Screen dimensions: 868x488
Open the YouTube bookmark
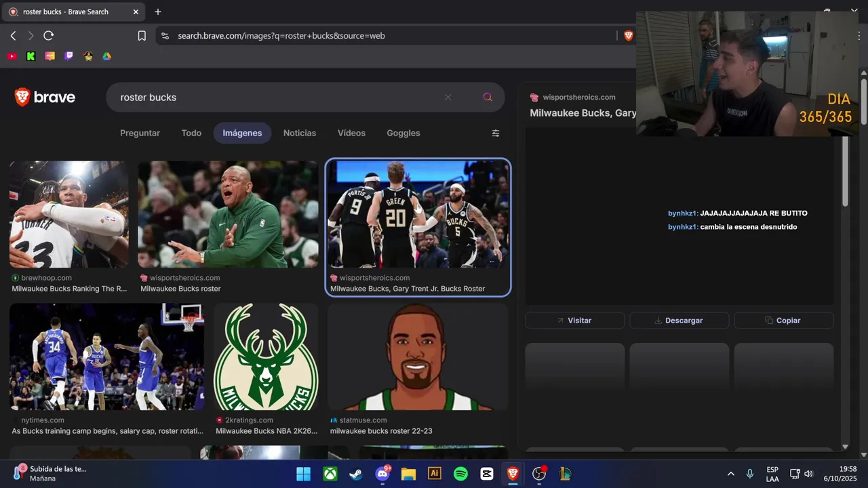[x=12, y=56]
